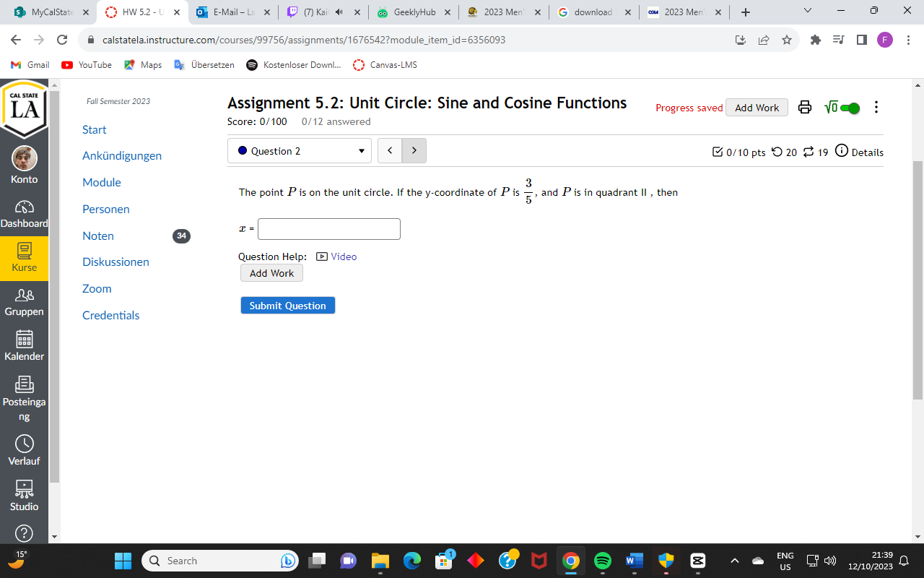Click the answered checkbox icon near 0/10 pts
This screenshot has height=578, width=924.
click(x=718, y=152)
